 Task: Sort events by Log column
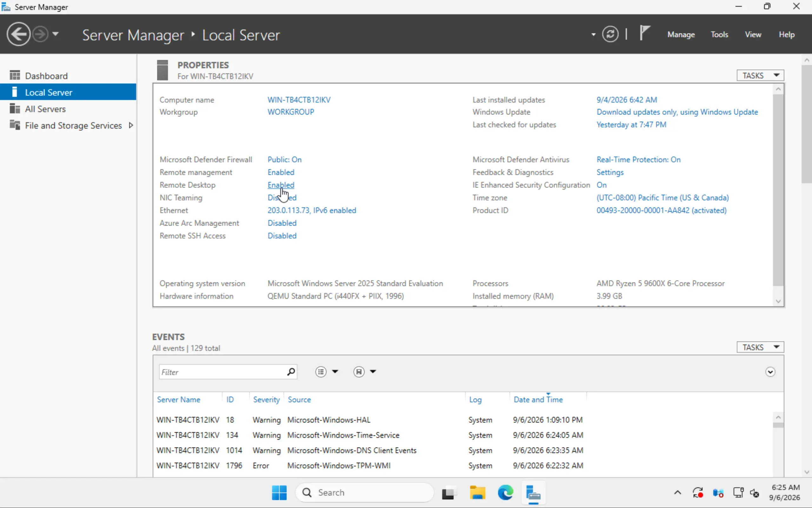[475, 399]
